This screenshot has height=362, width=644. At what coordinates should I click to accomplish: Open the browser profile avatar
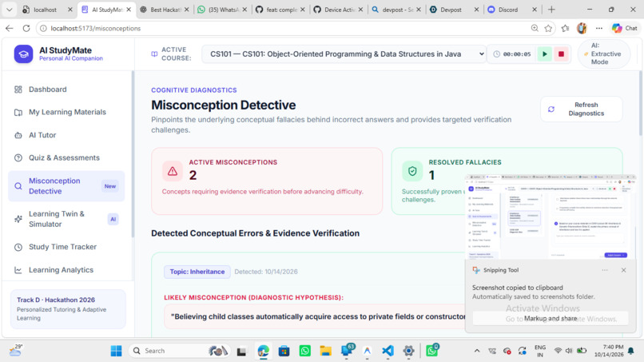coord(582,28)
